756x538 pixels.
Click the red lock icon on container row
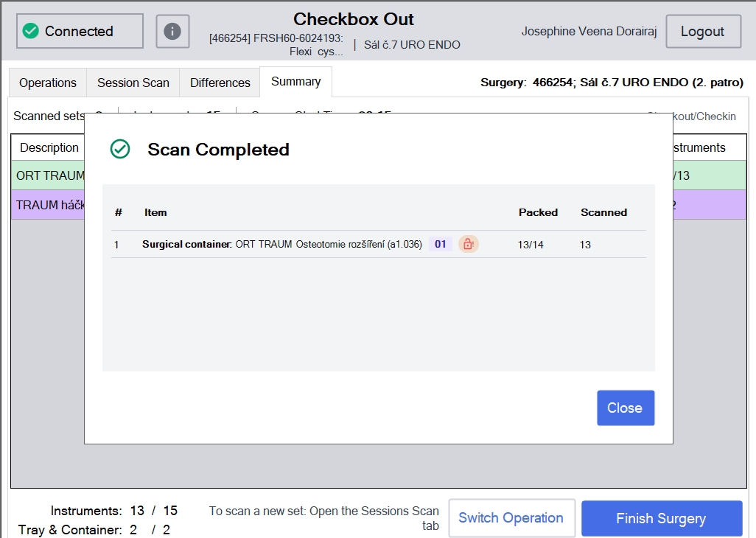point(468,244)
